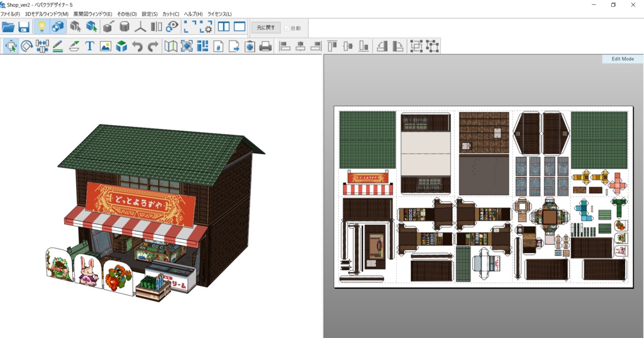Select the Text tool icon
Viewport: 644px width, 338px height.
[x=90, y=46]
